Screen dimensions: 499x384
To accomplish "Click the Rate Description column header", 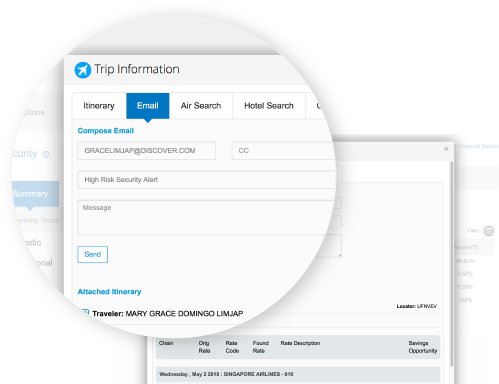I will (x=300, y=343).
